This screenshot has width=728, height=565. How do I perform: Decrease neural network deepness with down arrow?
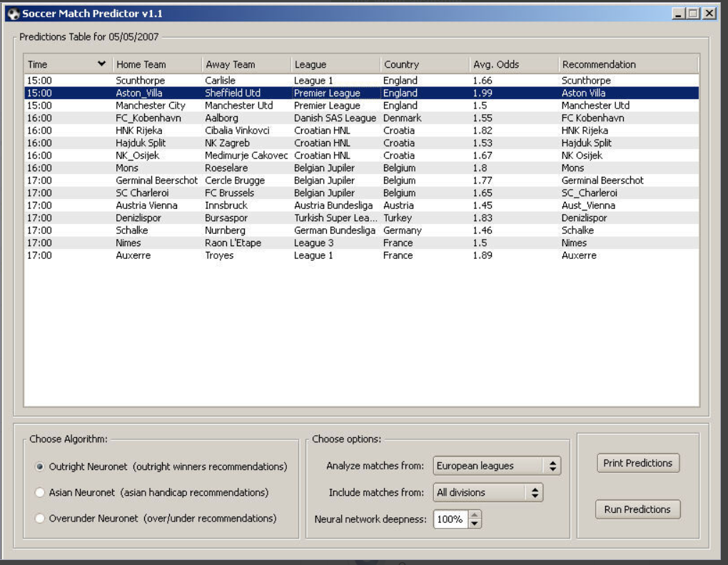pyautogui.click(x=475, y=524)
